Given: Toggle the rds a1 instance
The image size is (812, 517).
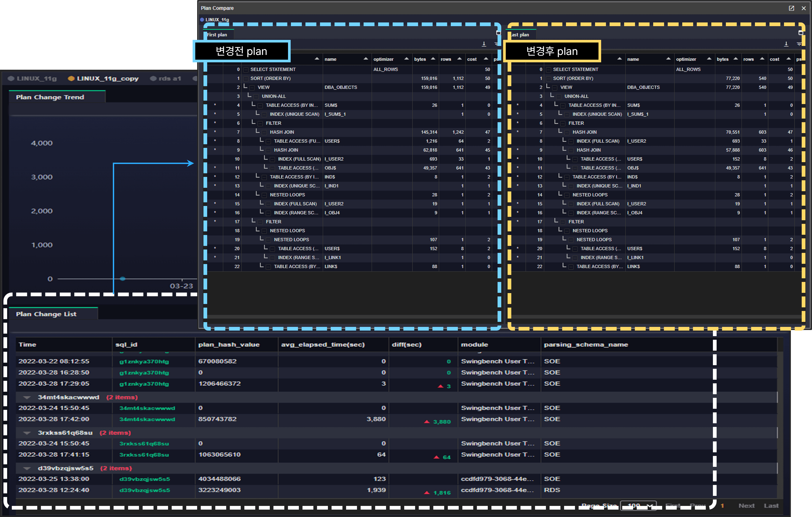Looking at the screenshot, I should point(166,78).
